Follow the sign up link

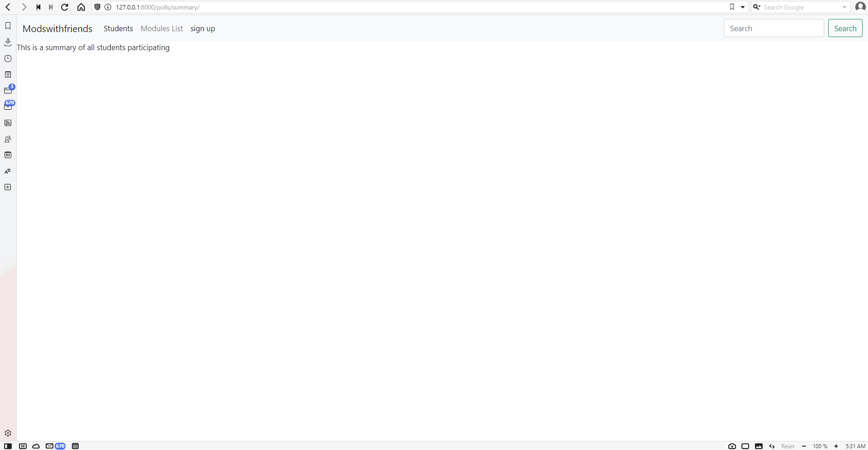[x=203, y=28]
